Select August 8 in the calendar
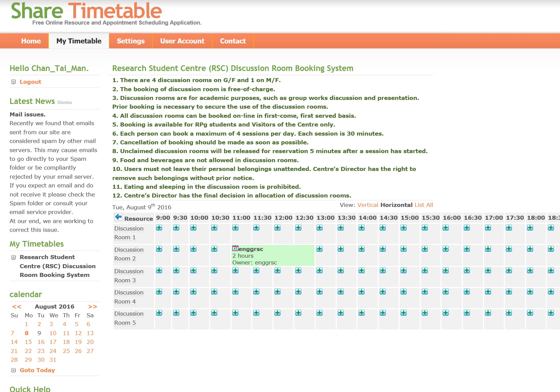This screenshot has width=560, height=392. 27,333
